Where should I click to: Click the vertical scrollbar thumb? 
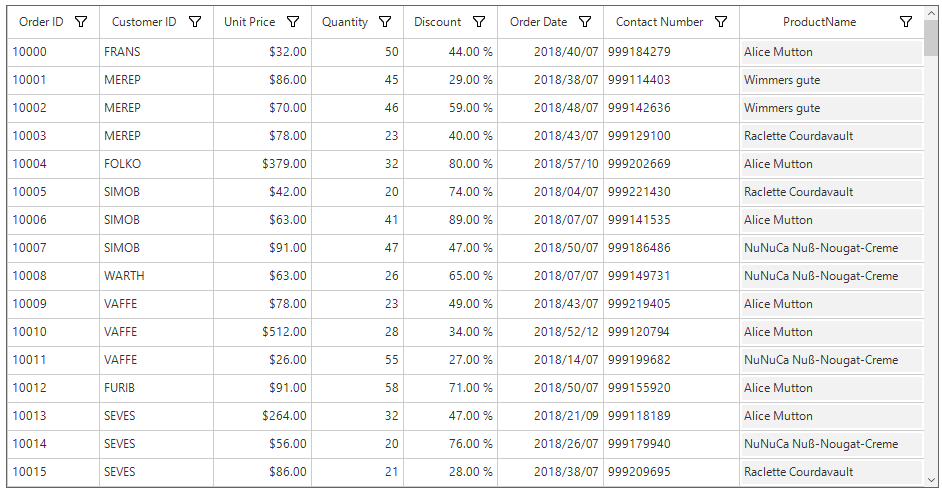931,38
